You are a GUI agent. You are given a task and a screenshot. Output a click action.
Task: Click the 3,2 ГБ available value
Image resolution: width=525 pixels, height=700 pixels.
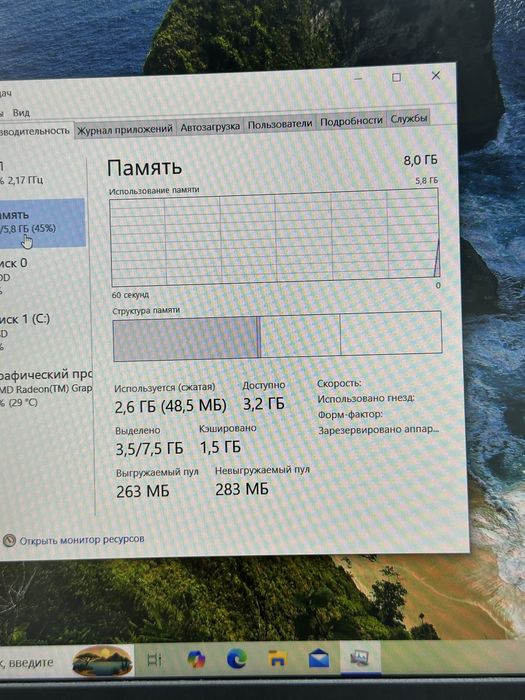[x=264, y=404]
